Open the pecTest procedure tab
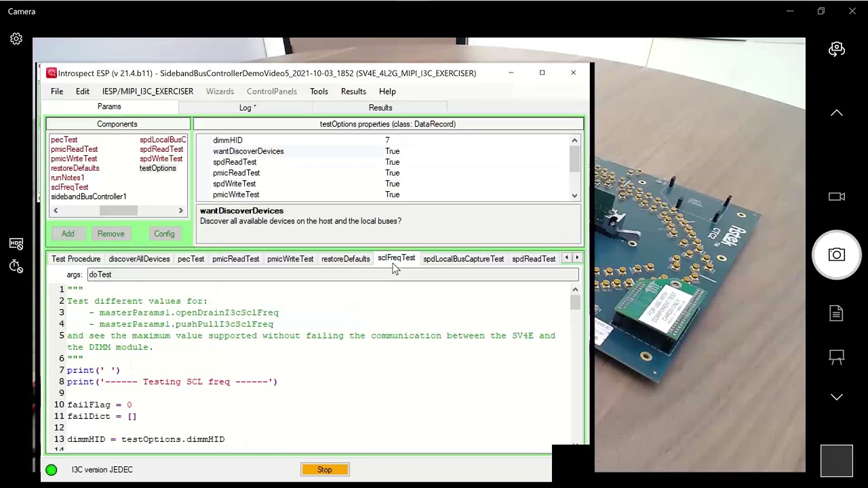This screenshot has width=868, height=488. point(191,259)
